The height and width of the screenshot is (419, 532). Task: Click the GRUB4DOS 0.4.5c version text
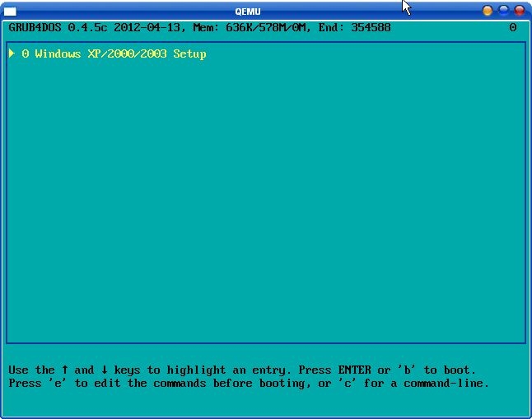58,27
